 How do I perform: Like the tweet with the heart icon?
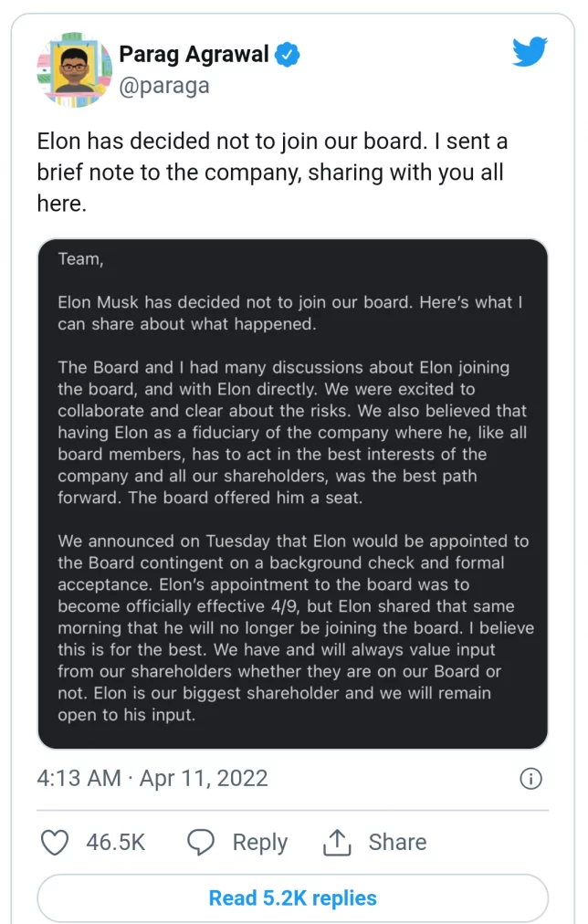(54, 842)
